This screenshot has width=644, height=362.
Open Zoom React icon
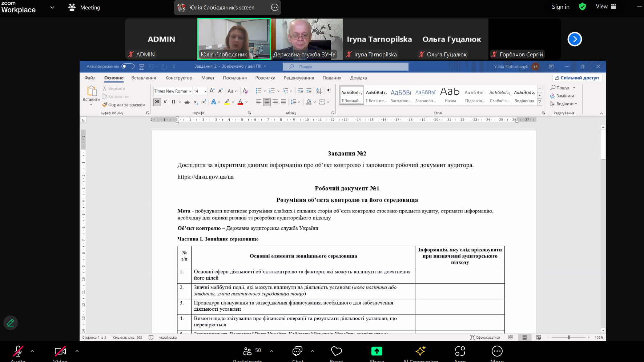point(337,351)
